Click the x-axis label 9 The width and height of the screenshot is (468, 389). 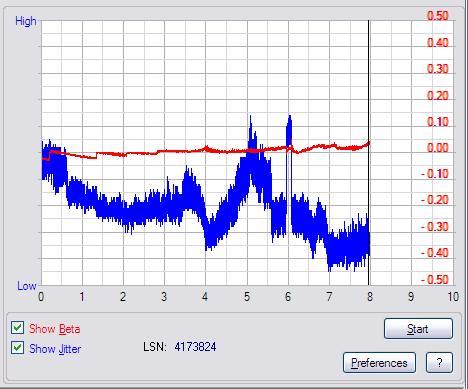click(411, 296)
